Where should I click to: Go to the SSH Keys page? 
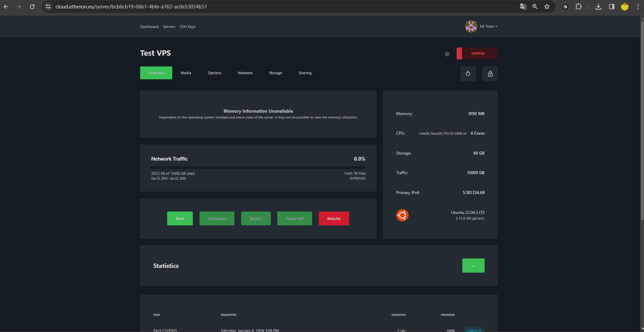[x=187, y=27]
